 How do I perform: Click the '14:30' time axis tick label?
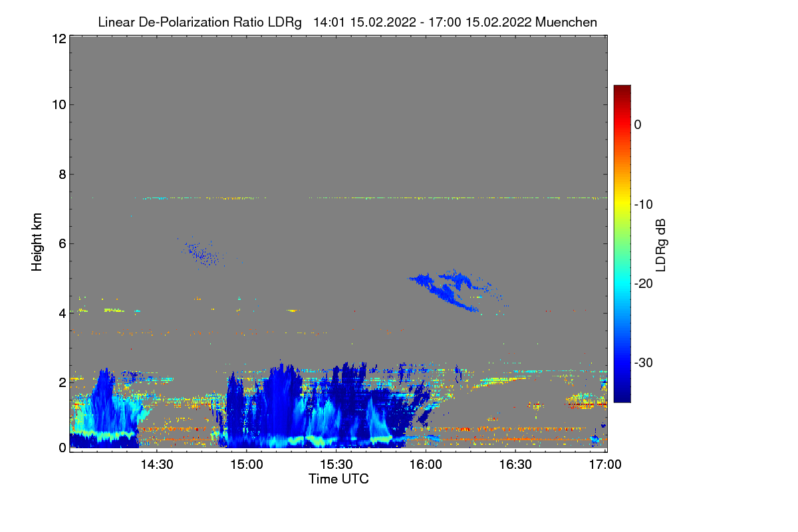click(x=156, y=464)
